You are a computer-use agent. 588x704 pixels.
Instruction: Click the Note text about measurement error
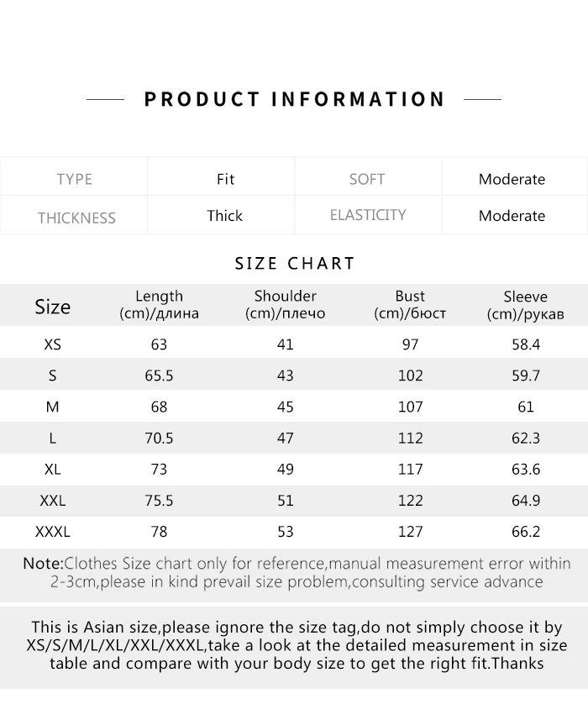[296, 572]
